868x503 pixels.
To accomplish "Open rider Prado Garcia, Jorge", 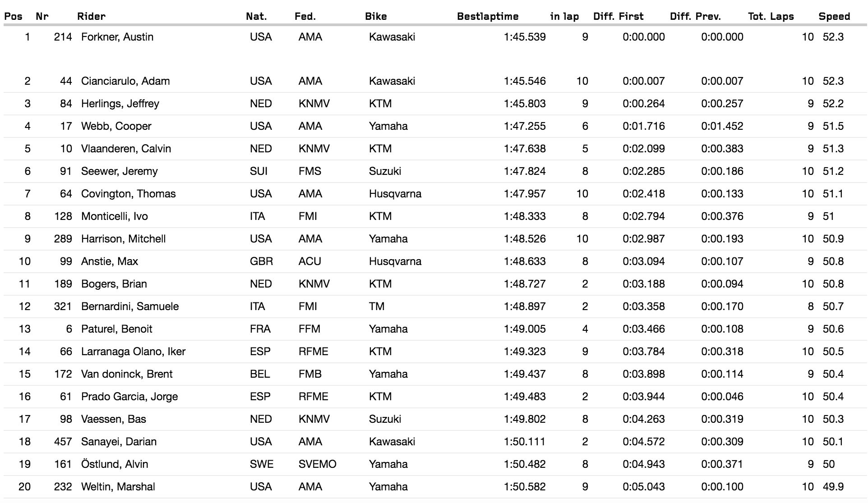I will [x=129, y=397].
